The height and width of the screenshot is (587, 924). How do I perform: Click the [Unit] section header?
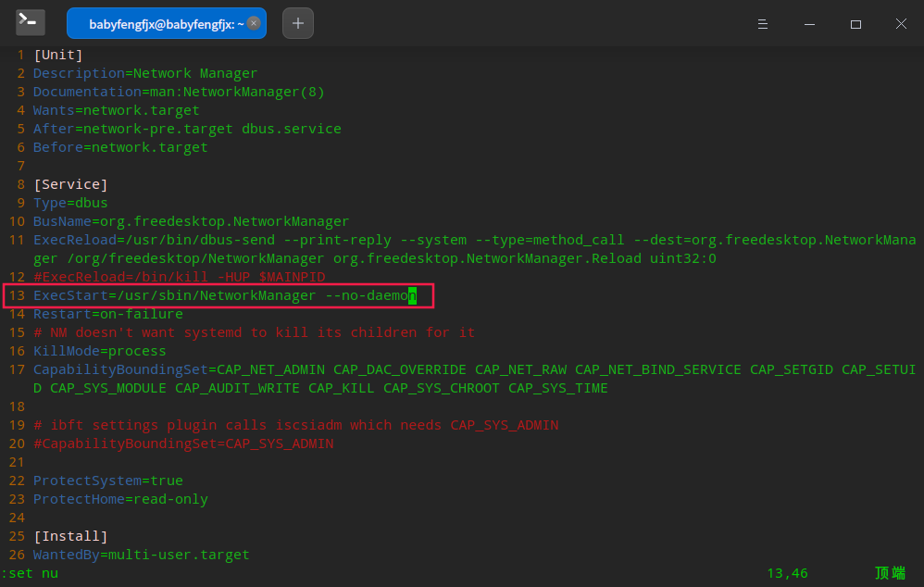pyautogui.click(x=58, y=55)
